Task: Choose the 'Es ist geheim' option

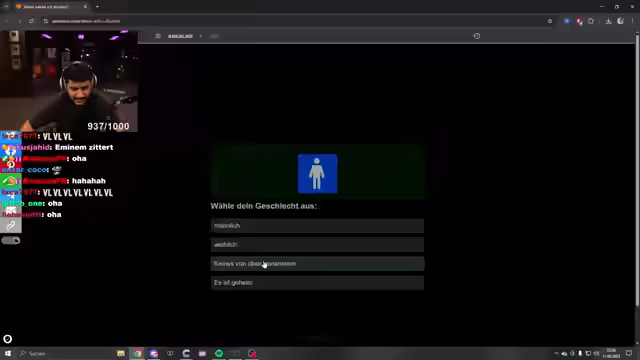Action: click(317, 282)
